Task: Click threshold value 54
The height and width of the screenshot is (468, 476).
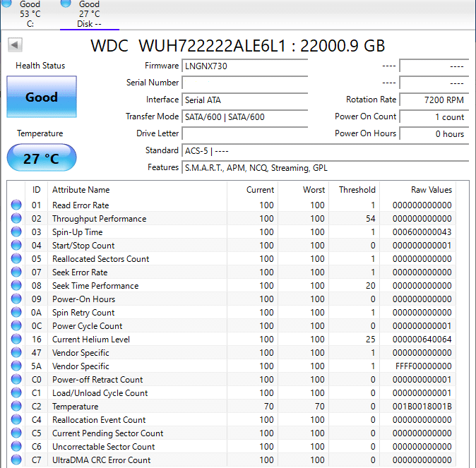Action: click(371, 219)
